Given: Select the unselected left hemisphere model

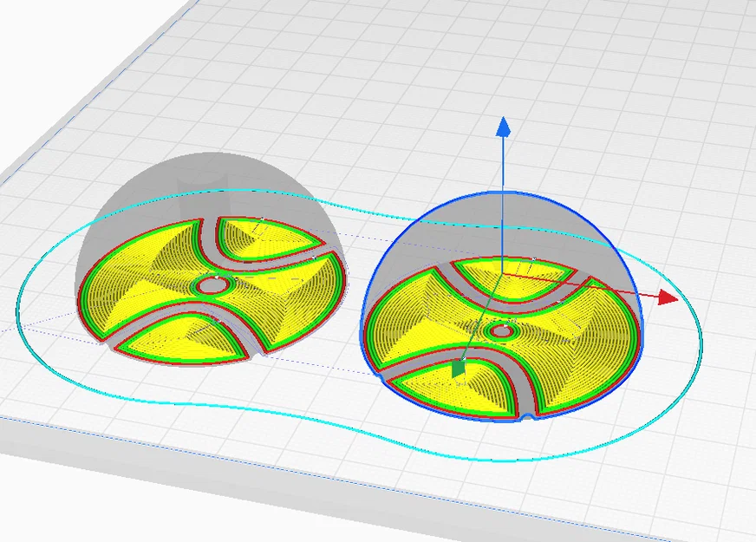Looking at the screenshot, I should click(211, 259).
